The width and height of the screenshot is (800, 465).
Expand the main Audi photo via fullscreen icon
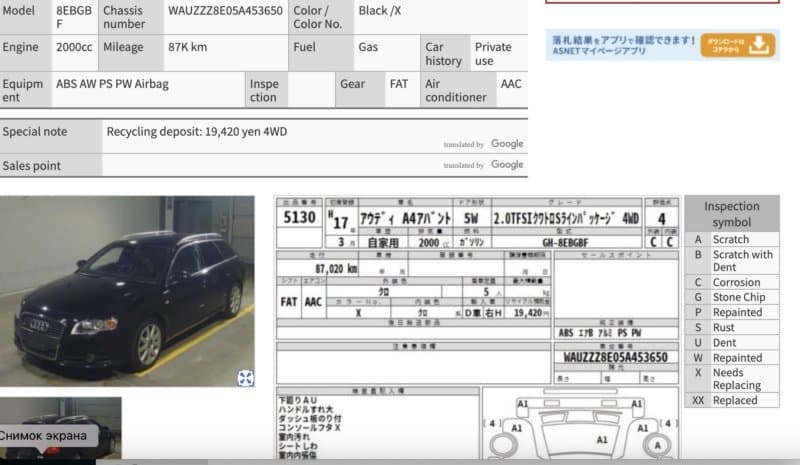pos(245,378)
